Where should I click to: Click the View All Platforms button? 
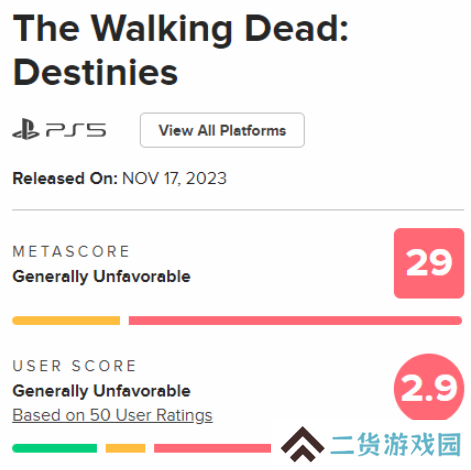(222, 130)
